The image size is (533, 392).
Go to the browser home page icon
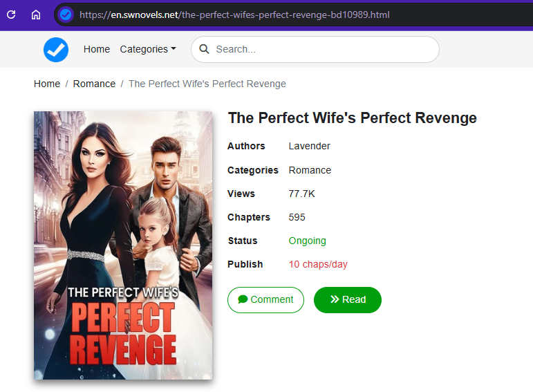[36, 15]
